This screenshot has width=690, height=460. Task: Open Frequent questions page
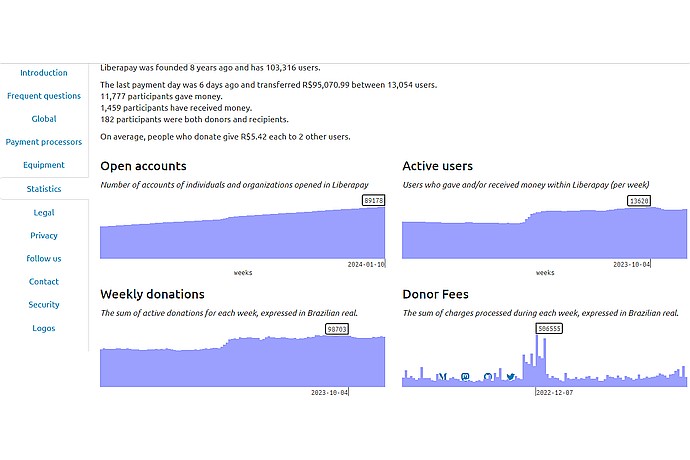pos(44,96)
